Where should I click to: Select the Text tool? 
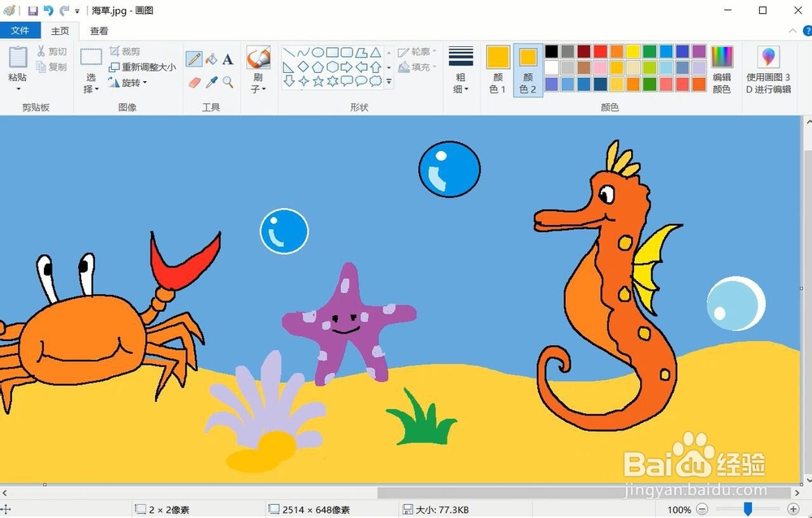pyautogui.click(x=227, y=59)
